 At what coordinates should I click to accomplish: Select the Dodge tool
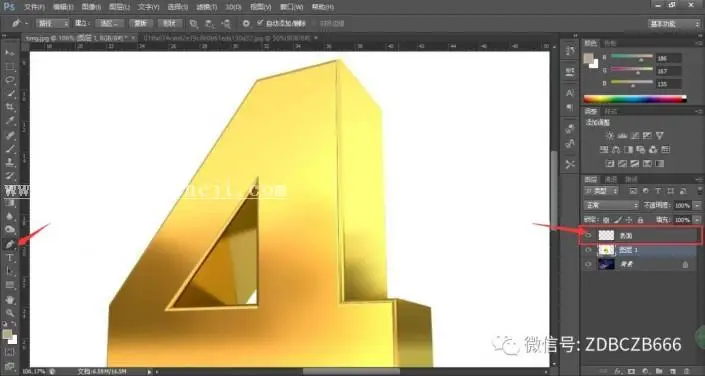tap(10, 230)
